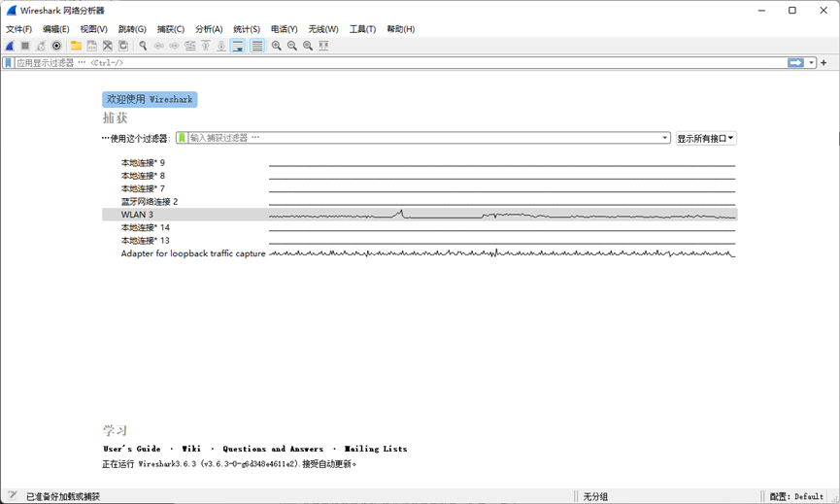Click the Wireshark version info text
Image resolution: width=840 pixels, height=504 pixels.
coord(229,464)
